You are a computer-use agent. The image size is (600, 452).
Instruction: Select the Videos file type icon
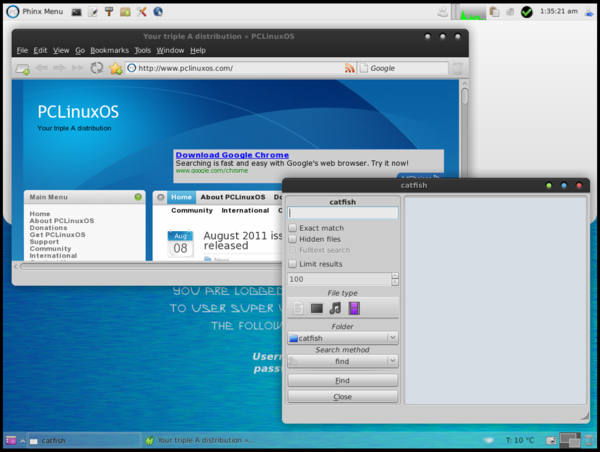[354, 308]
